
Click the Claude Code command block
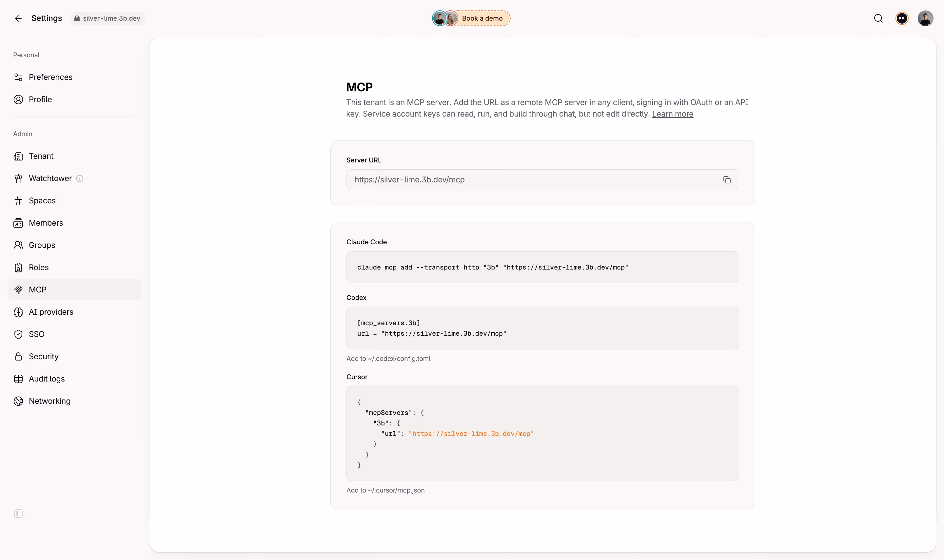click(542, 267)
